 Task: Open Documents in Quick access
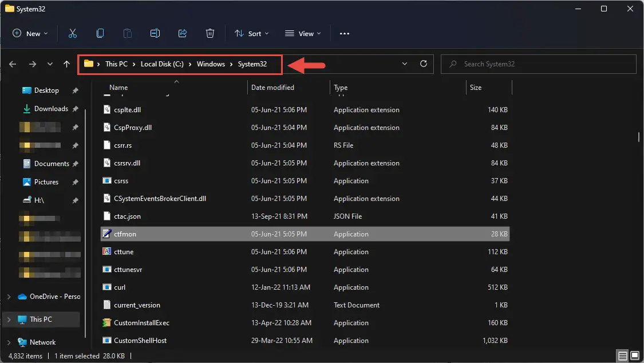(x=52, y=164)
